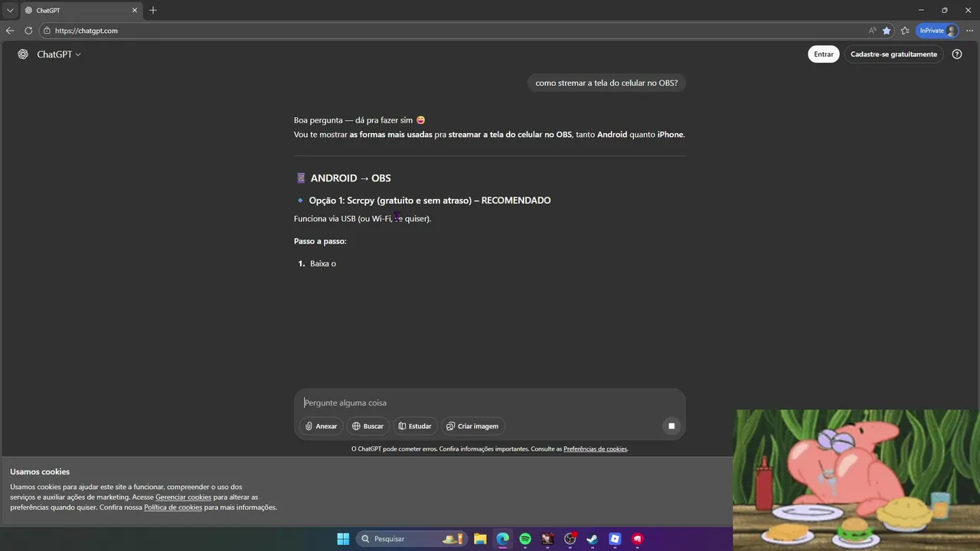Click the Edge taskbar icon
The width and height of the screenshot is (980, 551).
point(502,539)
